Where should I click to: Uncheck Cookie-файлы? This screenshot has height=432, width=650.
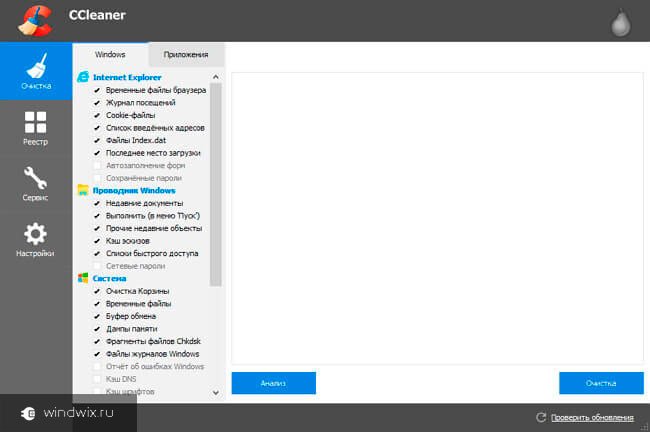97,115
